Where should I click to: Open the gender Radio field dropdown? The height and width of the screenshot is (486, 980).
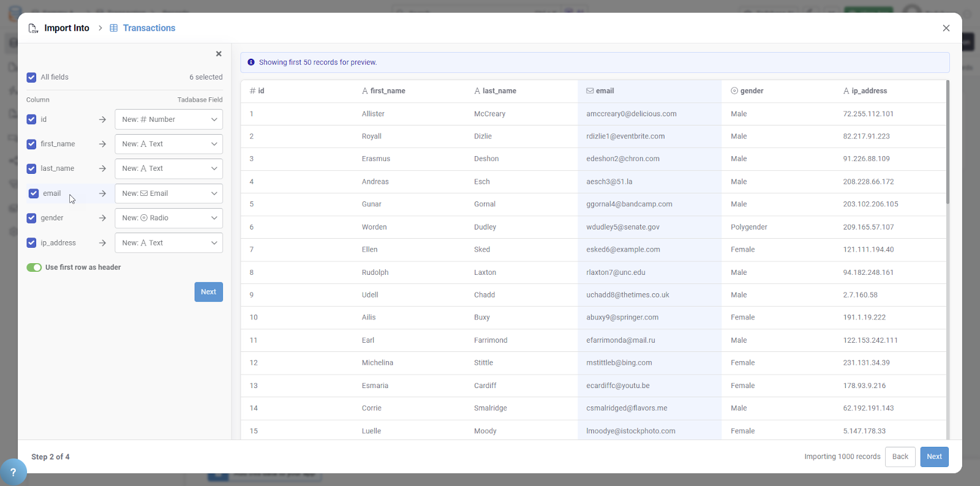(x=168, y=218)
